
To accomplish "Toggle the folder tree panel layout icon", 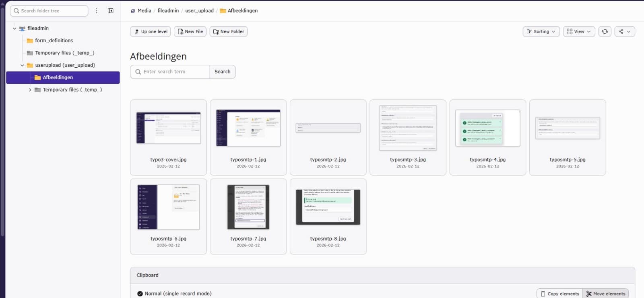I will (x=111, y=11).
